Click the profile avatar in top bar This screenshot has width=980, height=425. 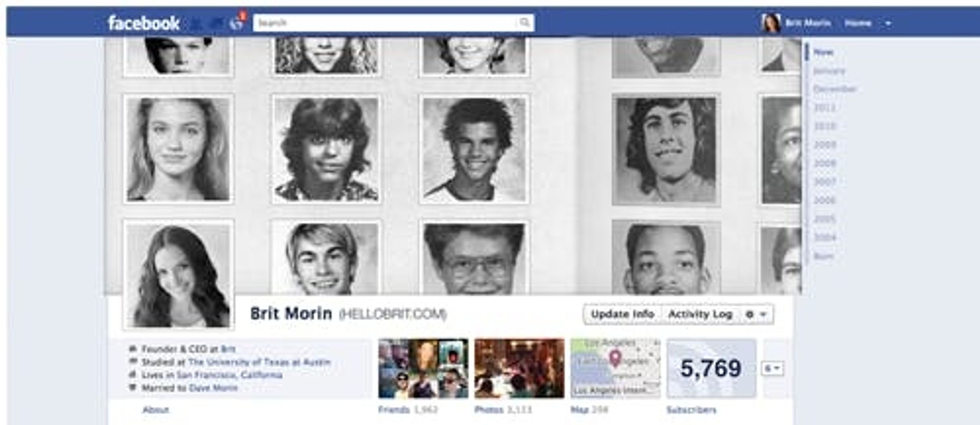coord(771,23)
